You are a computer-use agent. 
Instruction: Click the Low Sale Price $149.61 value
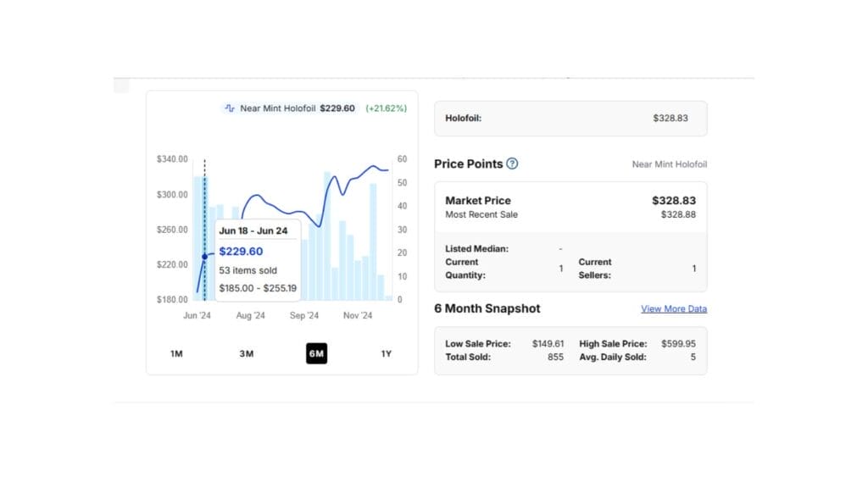(x=550, y=344)
